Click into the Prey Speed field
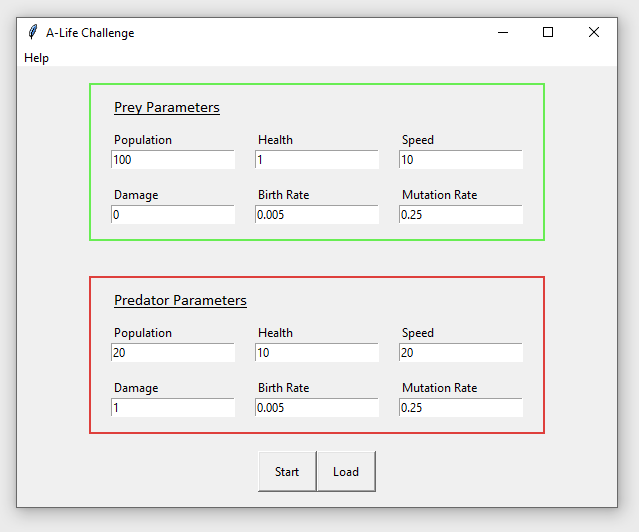 (x=461, y=160)
